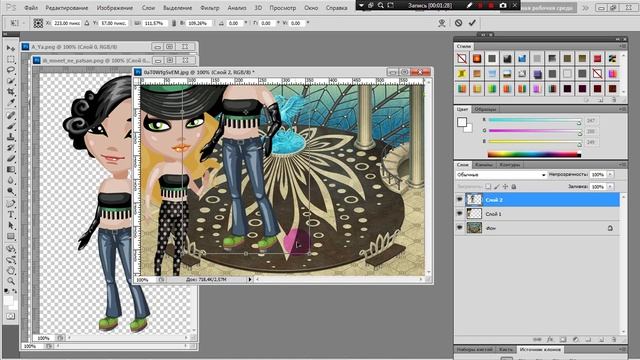The height and width of the screenshot is (360, 640).
Task: Click the pencil icon in the recording bar
Action: coord(469,5)
